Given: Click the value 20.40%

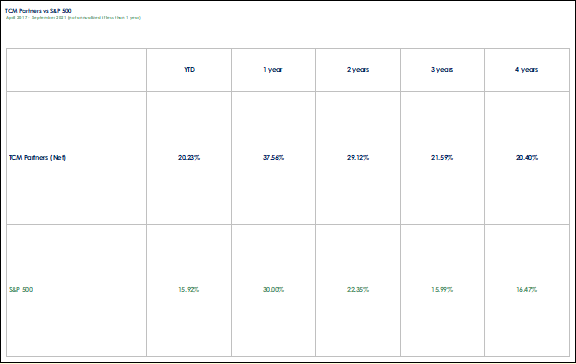Looking at the screenshot, I should click(527, 158).
